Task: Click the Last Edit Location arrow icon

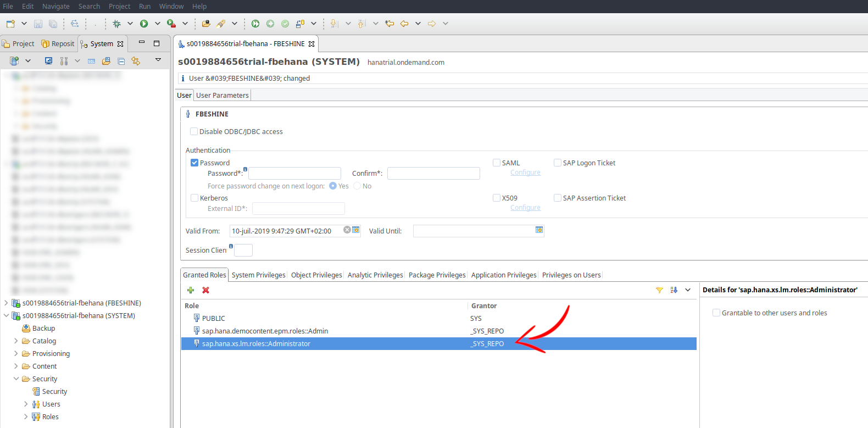Action: pos(390,24)
